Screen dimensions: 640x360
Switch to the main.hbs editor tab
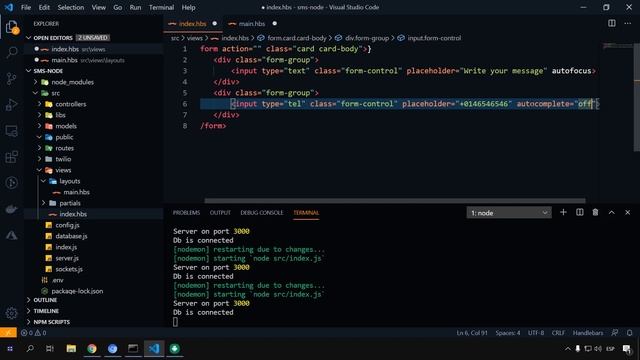[x=252, y=24]
